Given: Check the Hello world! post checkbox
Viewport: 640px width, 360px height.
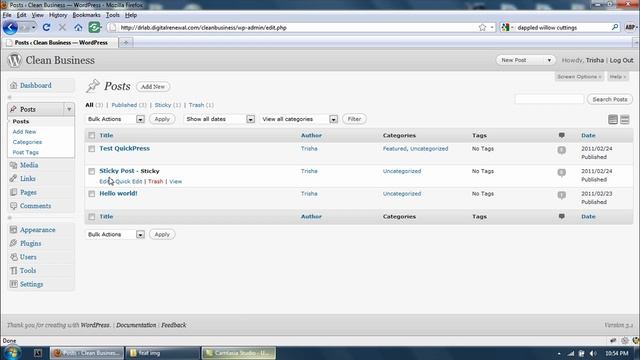Looking at the screenshot, I should click(x=91, y=194).
